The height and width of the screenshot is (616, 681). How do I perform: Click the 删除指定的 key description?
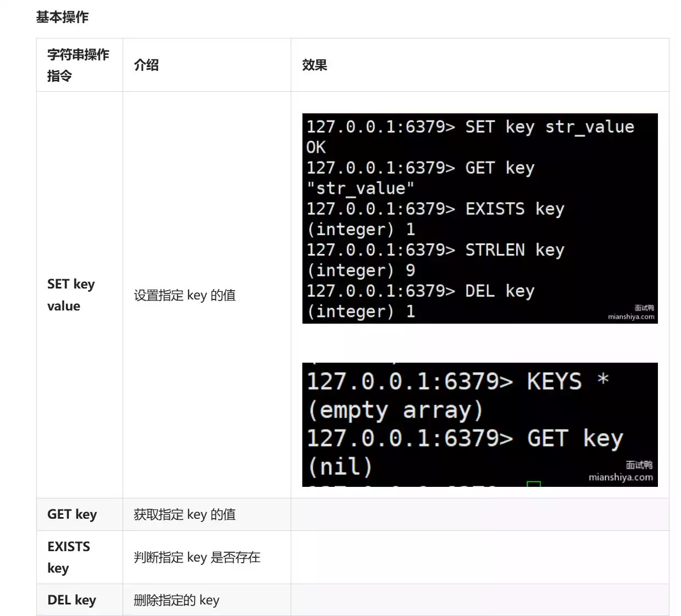[176, 600]
